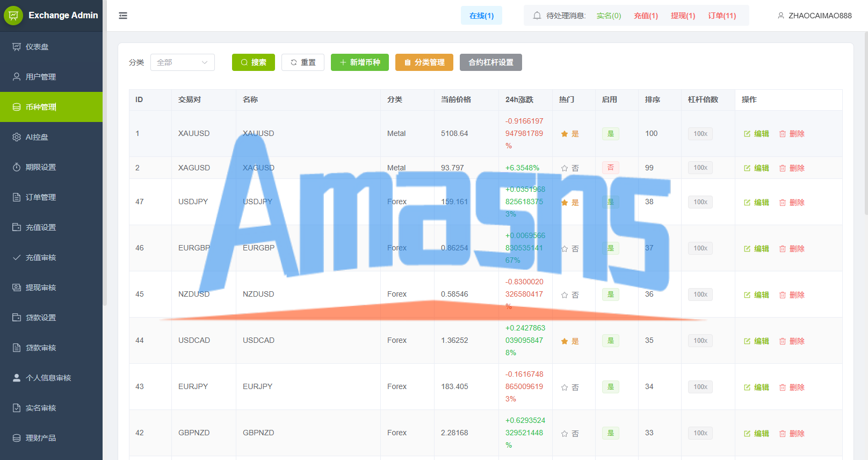This screenshot has width=868, height=460.
Task: Click 新增币种 add currency button
Action: point(360,62)
